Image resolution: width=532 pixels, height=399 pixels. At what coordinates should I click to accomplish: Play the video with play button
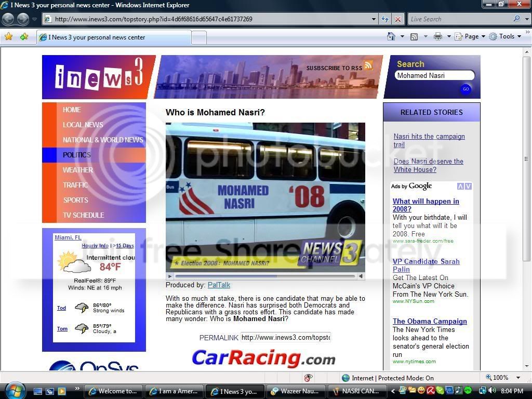coord(170,276)
